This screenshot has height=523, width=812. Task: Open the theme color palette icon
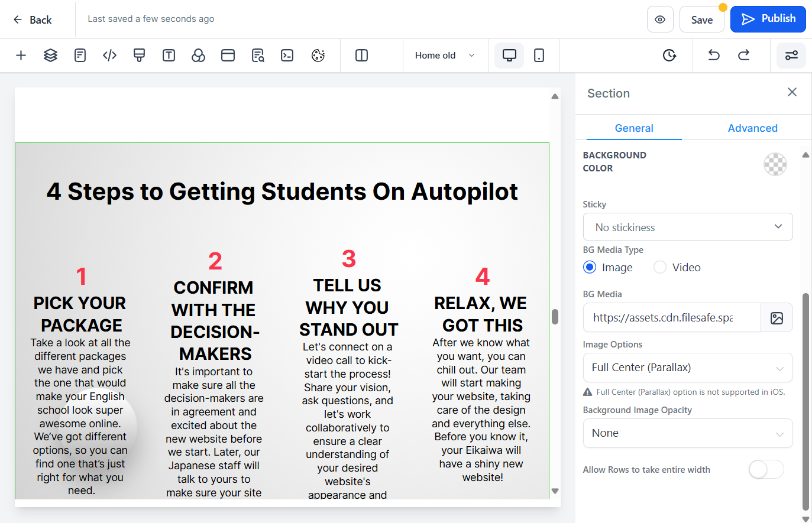tap(318, 56)
